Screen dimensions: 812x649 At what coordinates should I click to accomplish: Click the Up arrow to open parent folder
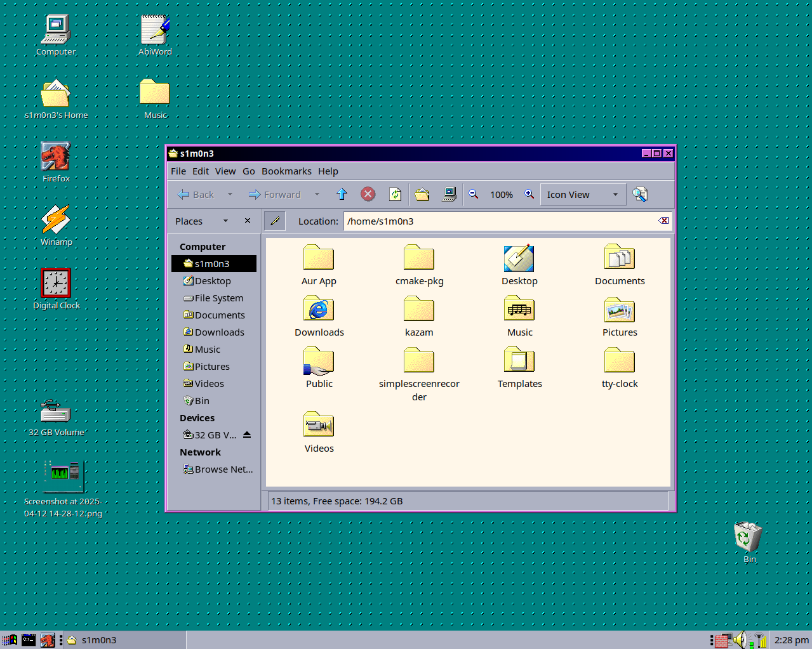pyautogui.click(x=342, y=195)
